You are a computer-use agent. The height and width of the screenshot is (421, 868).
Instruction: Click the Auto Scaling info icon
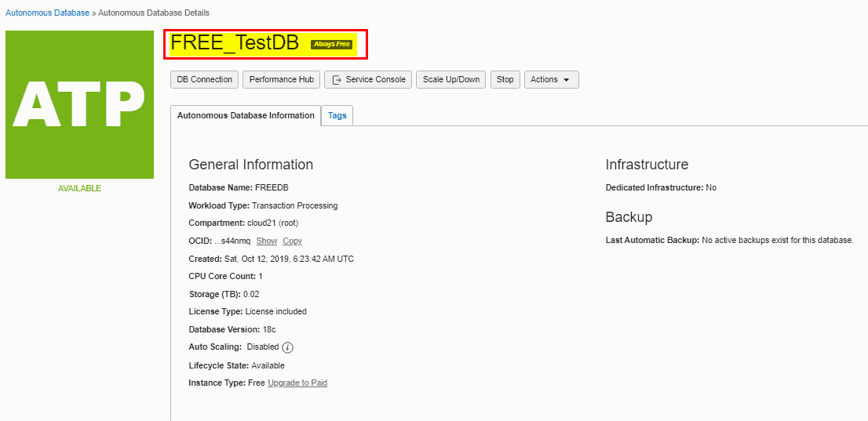287,347
